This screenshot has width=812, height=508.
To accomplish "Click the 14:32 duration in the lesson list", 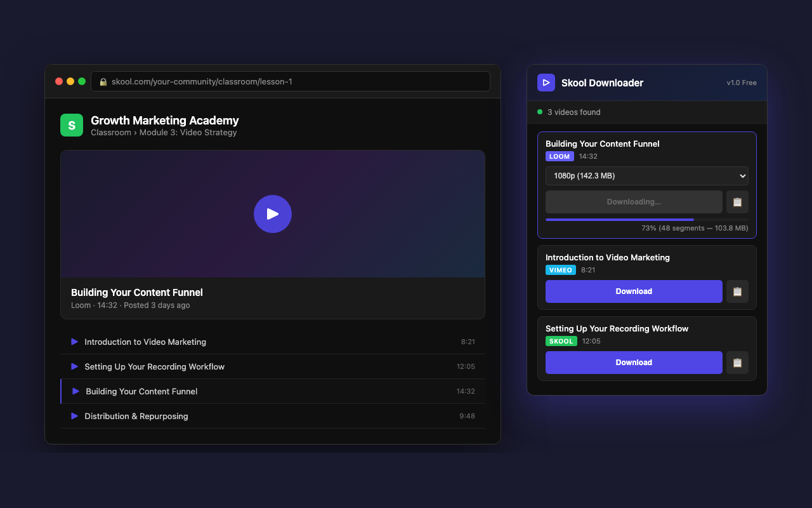I will tap(466, 391).
